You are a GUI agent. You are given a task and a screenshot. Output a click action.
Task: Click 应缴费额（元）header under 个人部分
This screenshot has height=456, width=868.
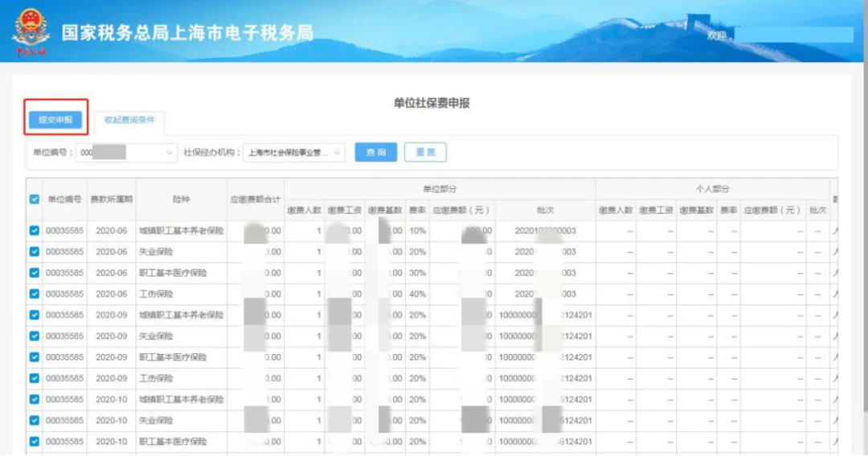772,210
